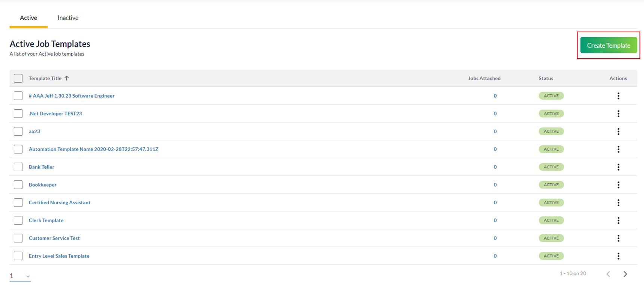Open actions menu for Bookkeeper template
The height and width of the screenshot is (299, 644).
point(618,185)
